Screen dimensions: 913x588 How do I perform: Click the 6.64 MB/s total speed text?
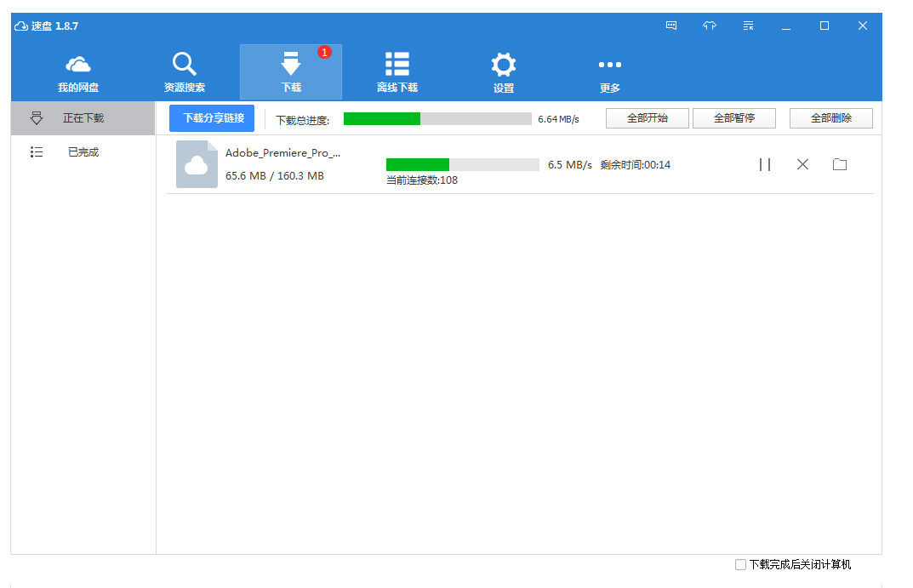[x=558, y=119]
